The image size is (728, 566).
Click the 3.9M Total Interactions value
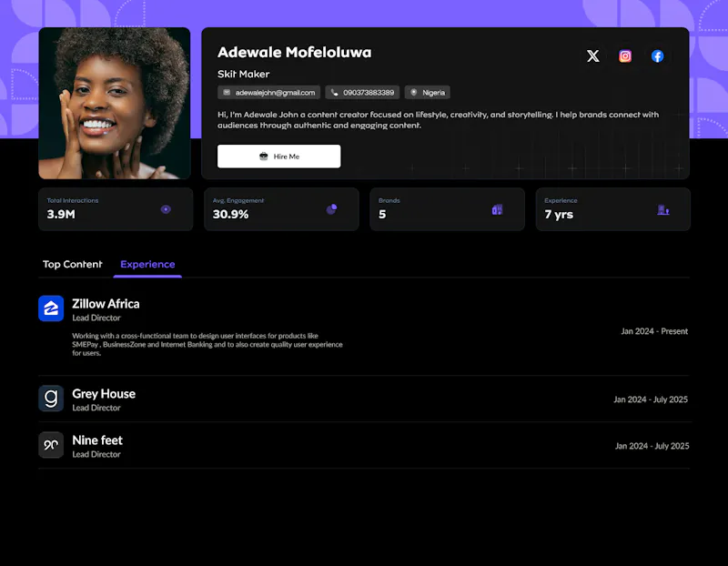61,215
